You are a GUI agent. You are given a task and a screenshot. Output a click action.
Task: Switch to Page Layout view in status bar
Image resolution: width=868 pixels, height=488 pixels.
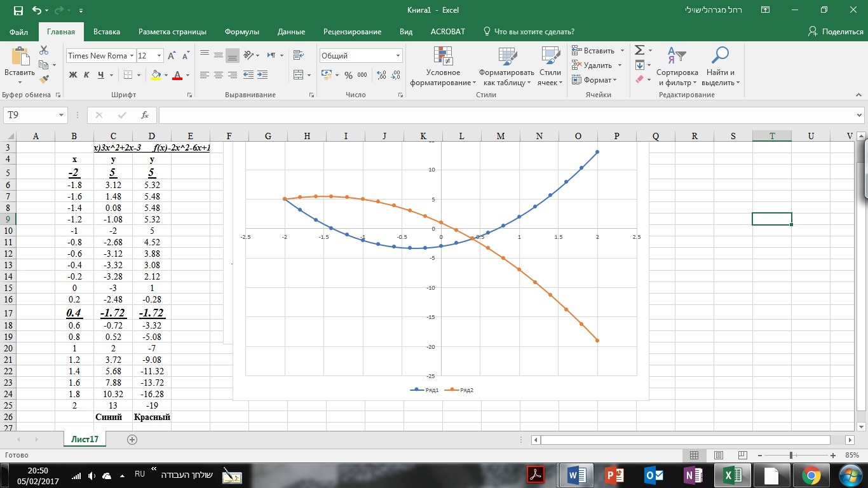(718, 456)
